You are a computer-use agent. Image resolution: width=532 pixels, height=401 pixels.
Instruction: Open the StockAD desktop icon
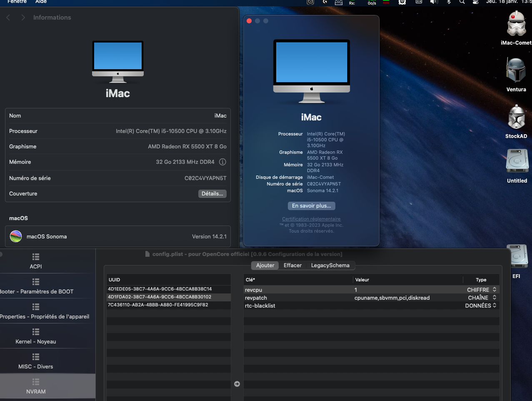pyautogui.click(x=516, y=118)
